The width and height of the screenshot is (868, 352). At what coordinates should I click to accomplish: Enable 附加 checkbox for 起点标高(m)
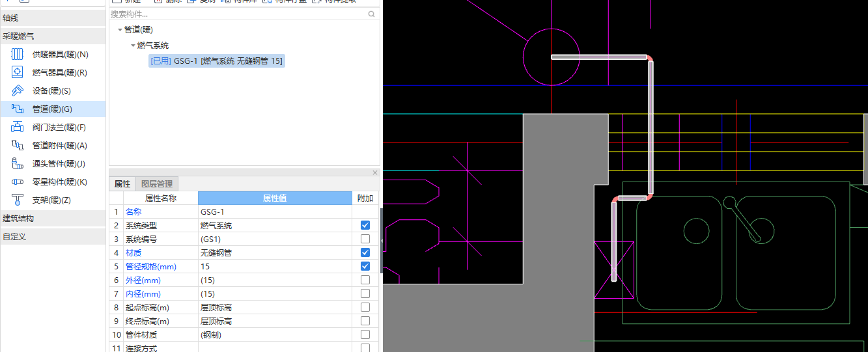365,307
